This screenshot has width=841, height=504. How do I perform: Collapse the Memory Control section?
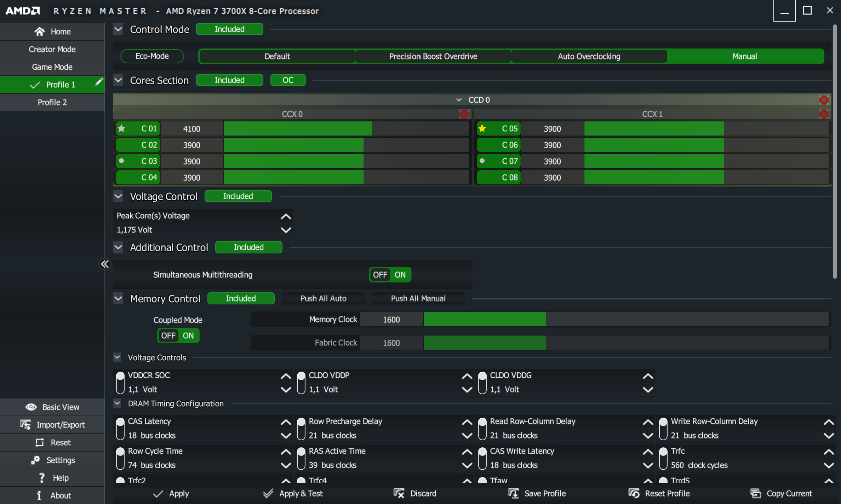tap(118, 298)
